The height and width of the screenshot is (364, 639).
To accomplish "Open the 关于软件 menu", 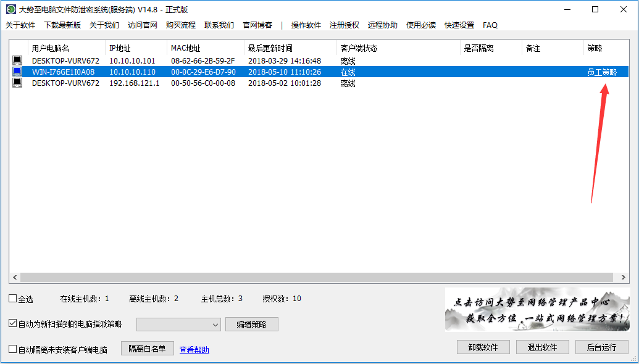I will [x=20, y=25].
